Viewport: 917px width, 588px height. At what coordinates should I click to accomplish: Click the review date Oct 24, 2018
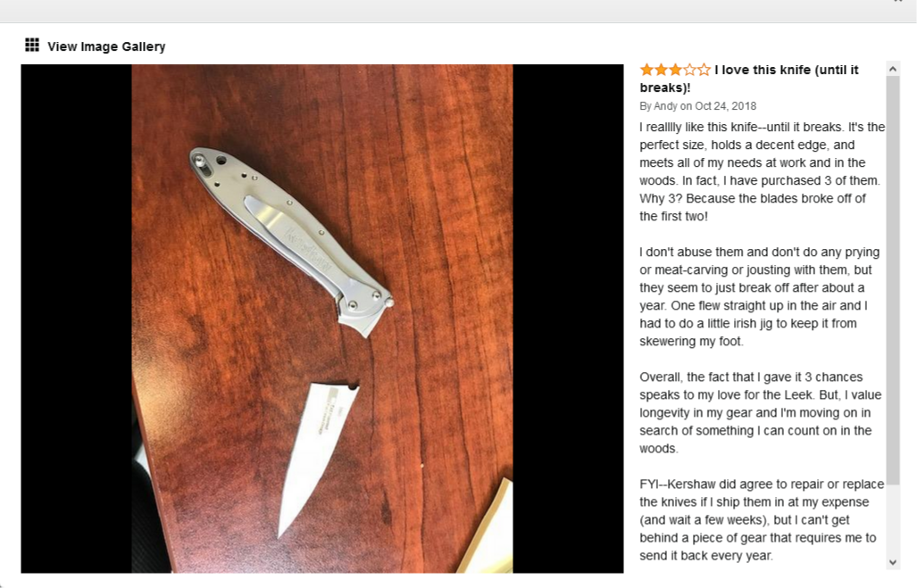[x=725, y=106]
